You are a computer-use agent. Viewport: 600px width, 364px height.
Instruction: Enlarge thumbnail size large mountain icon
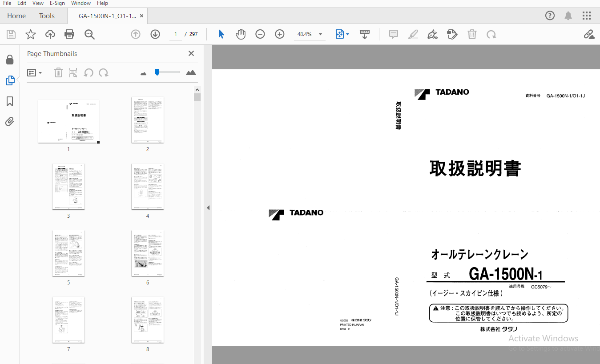click(x=191, y=72)
